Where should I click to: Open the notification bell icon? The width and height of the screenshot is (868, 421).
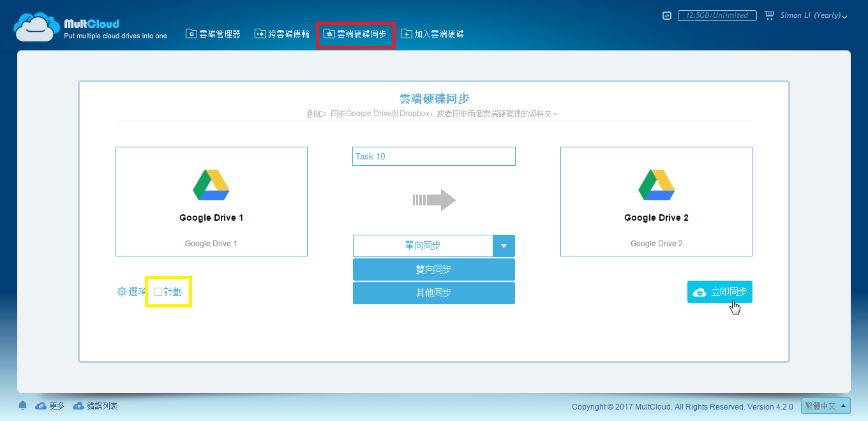pos(23,406)
